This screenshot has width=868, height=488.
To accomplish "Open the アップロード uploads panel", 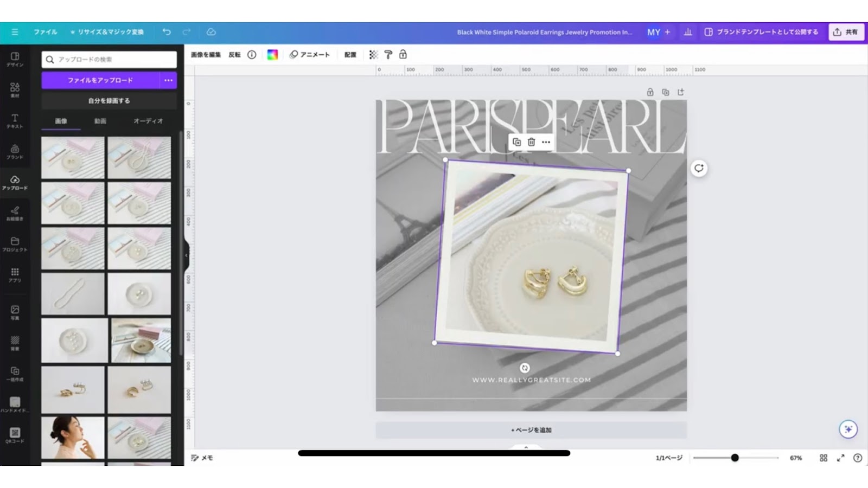I will pyautogui.click(x=15, y=183).
